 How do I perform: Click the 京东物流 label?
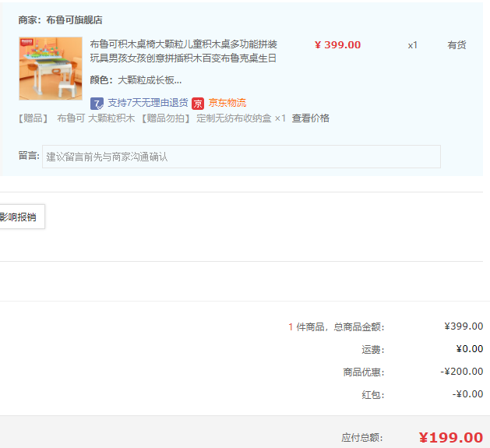[227, 103]
